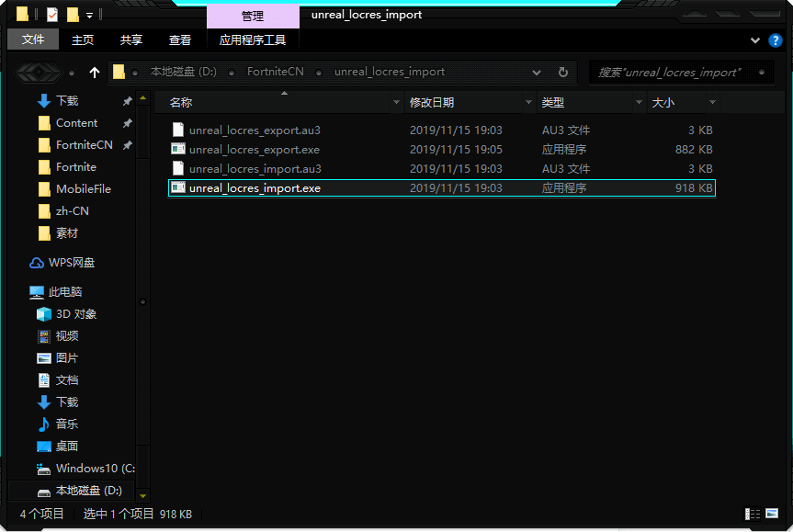Click unreal_locres_import in the address path
The height and width of the screenshot is (532, 793).
pos(390,72)
